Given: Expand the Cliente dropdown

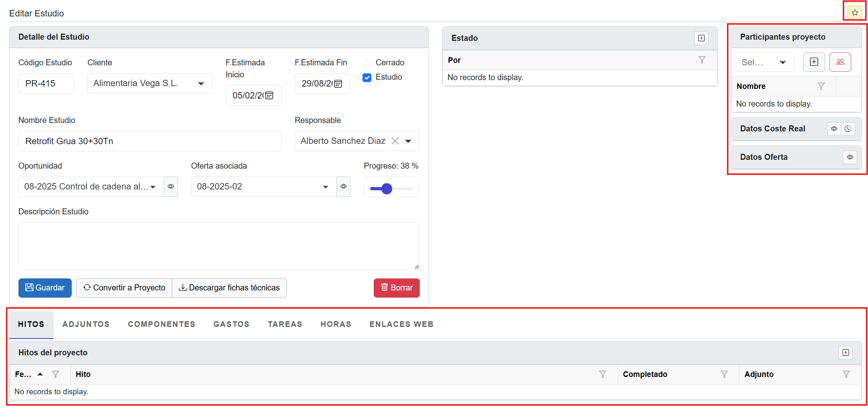Looking at the screenshot, I should click(x=201, y=83).
